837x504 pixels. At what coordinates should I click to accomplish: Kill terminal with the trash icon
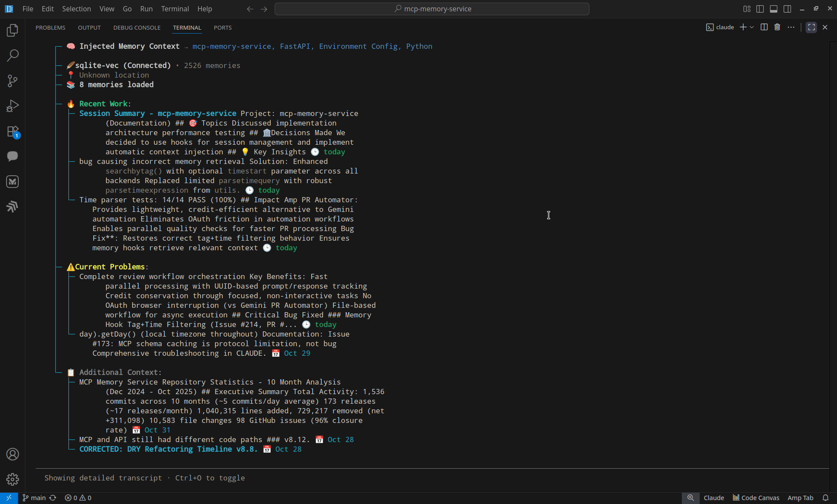[777, 27]
